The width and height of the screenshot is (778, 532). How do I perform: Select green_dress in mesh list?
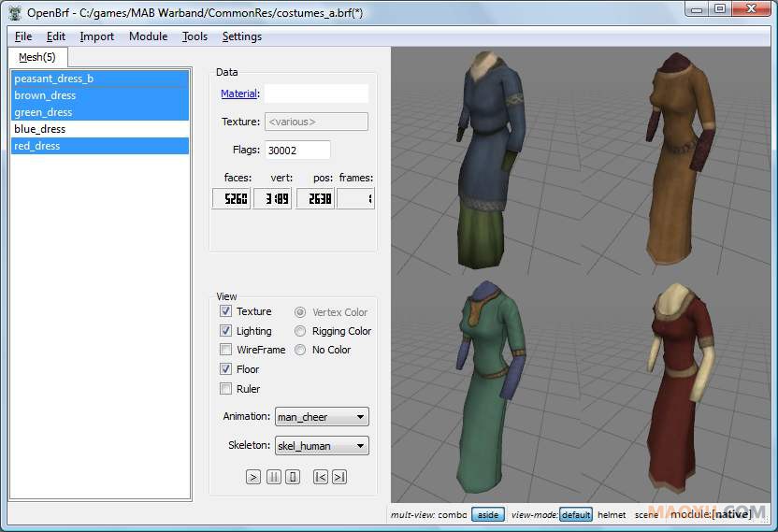[x=100, y=112]
